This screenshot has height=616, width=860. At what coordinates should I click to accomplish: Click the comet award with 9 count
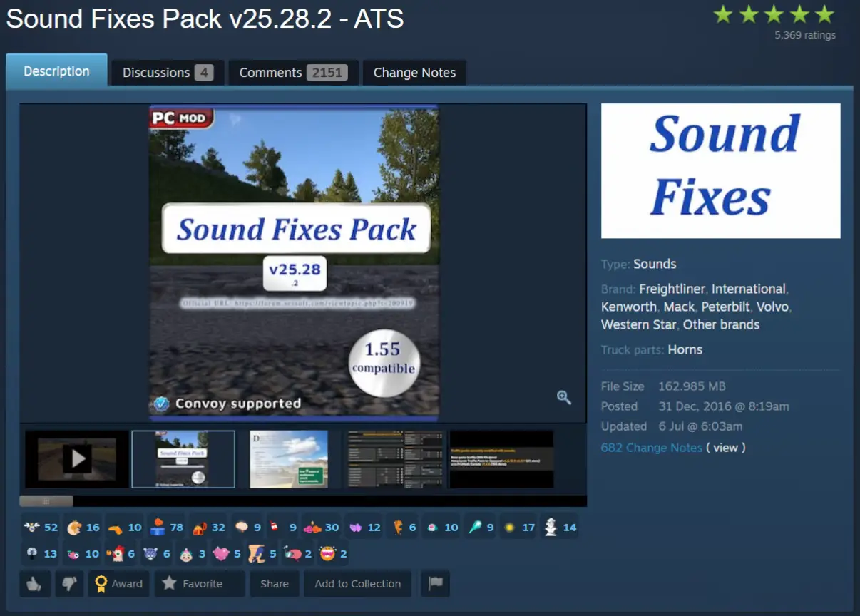(x=480, y=528)
